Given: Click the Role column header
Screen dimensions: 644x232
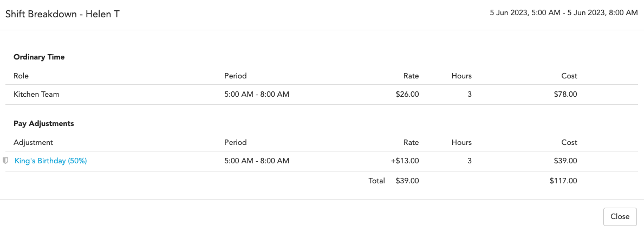Looking at the screenshot, I should click(x=21, y=76).
